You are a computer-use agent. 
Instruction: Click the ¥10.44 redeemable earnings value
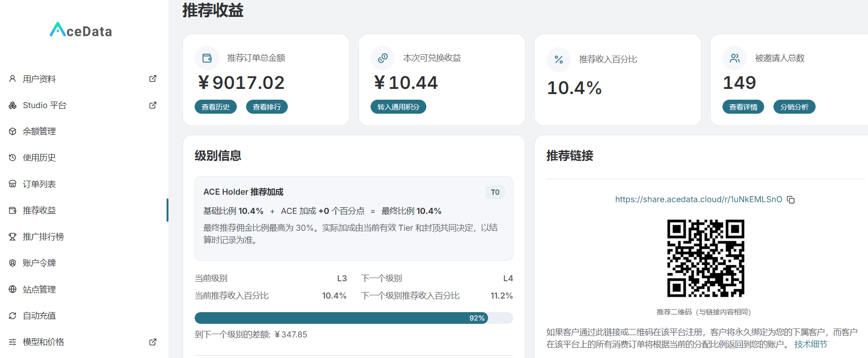406,83
